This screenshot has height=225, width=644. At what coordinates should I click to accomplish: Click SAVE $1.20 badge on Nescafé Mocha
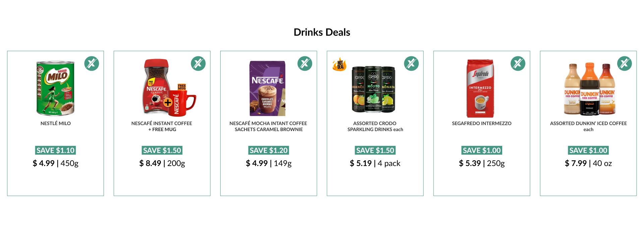click(x=269, y=150)
